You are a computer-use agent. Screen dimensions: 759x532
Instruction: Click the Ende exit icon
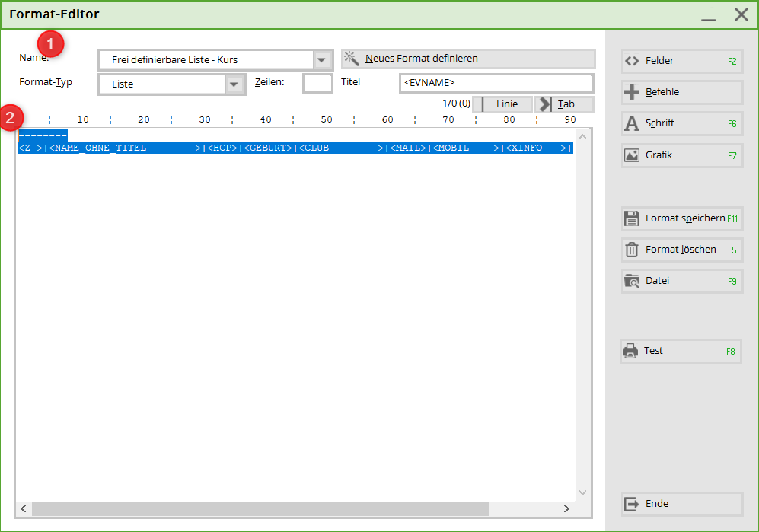[632, 504]
